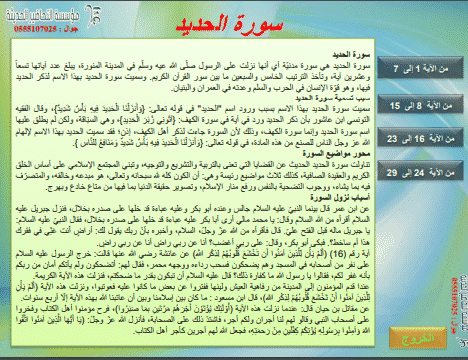Screen dimensions: 468x360
Task: Click the paragraph starting with 'عن ابن عمر'
Action: 193,225
